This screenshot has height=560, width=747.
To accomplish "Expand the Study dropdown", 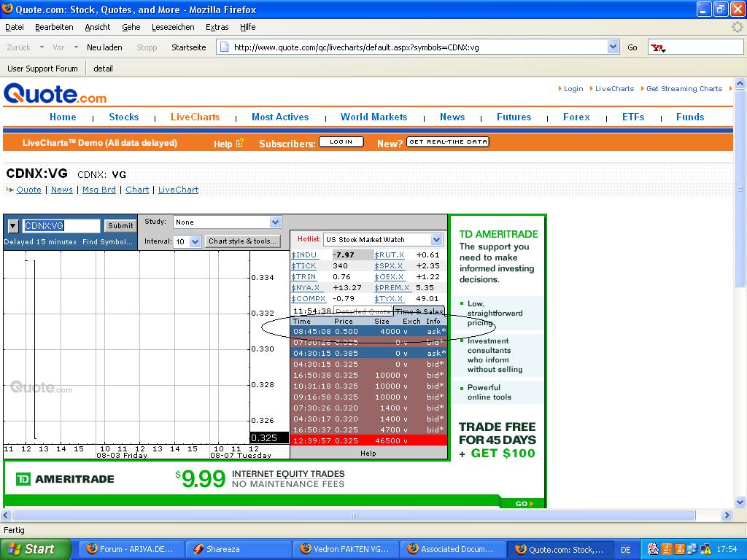I will click(275, 222).
